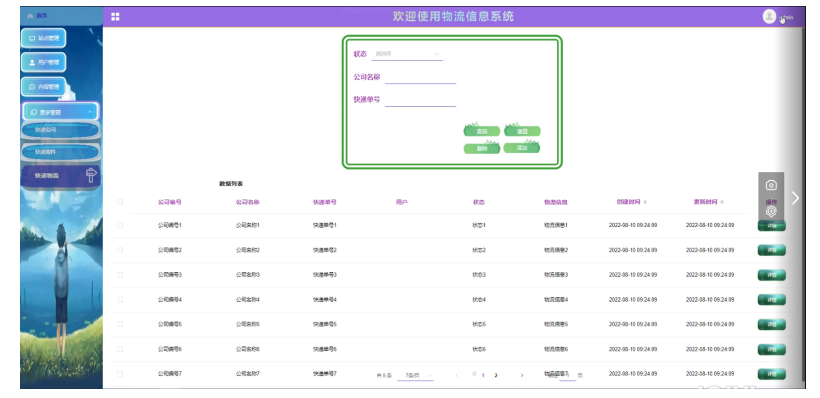The height and width of the screenshot is (398, 820).
Task: Click cell 公司名称5
Action: (247, 324)
